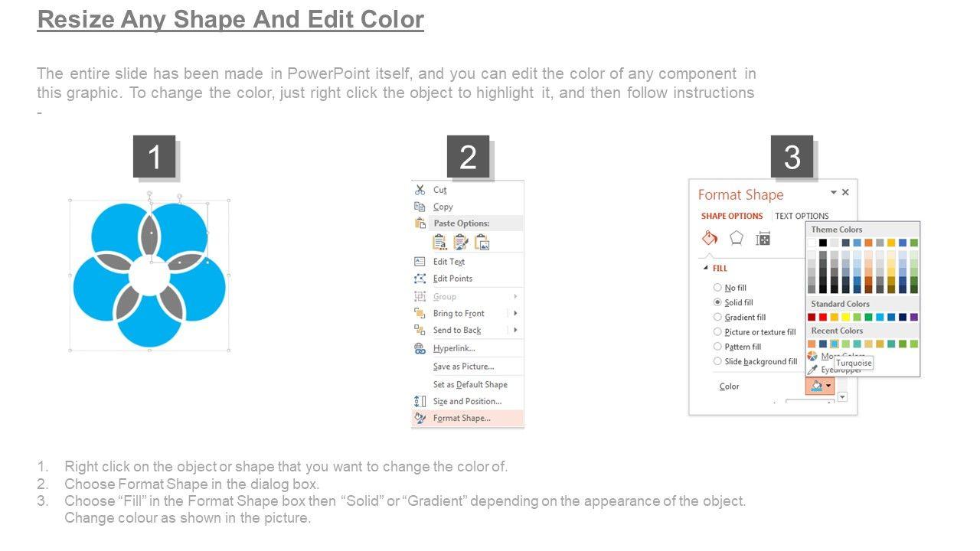Collapse the FILL section triangle
This screenshot has width=980, height=551.
pyautogui.click(x=706, y=268)
